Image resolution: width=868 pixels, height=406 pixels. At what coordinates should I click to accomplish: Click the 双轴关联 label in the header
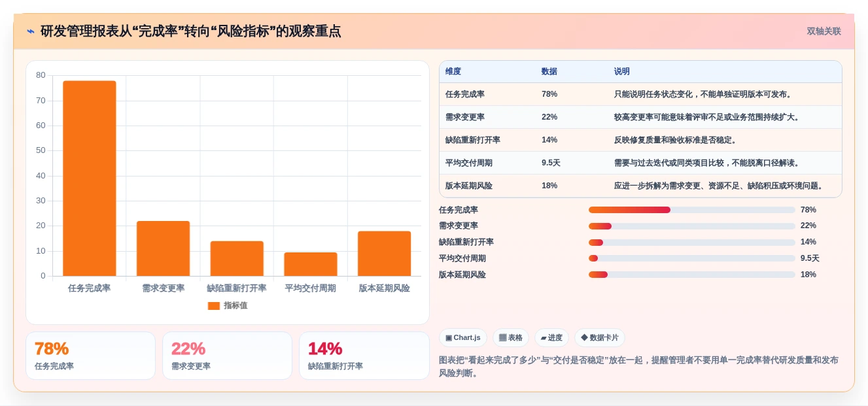pyautogui.click(x=824, y=31)
